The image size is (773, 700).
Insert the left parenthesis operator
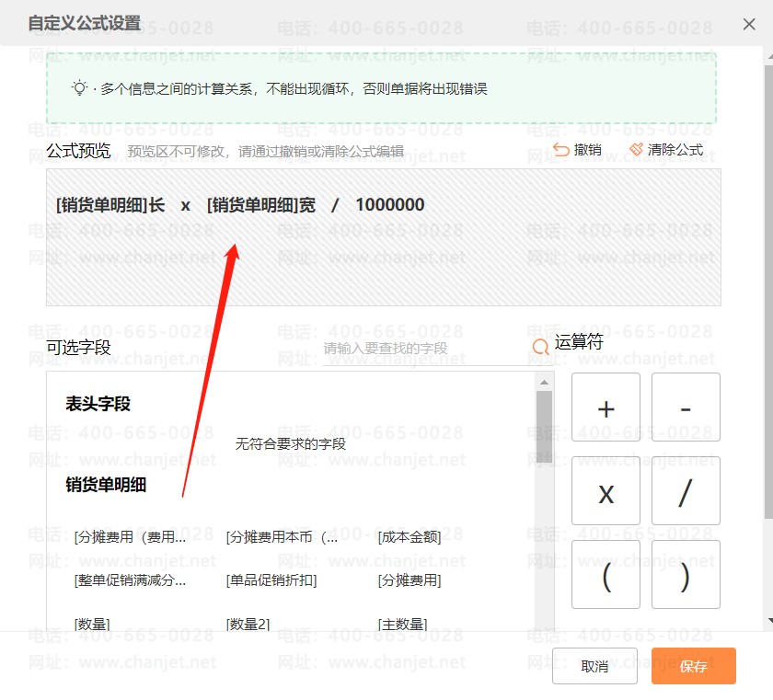(x=606, y=575)
